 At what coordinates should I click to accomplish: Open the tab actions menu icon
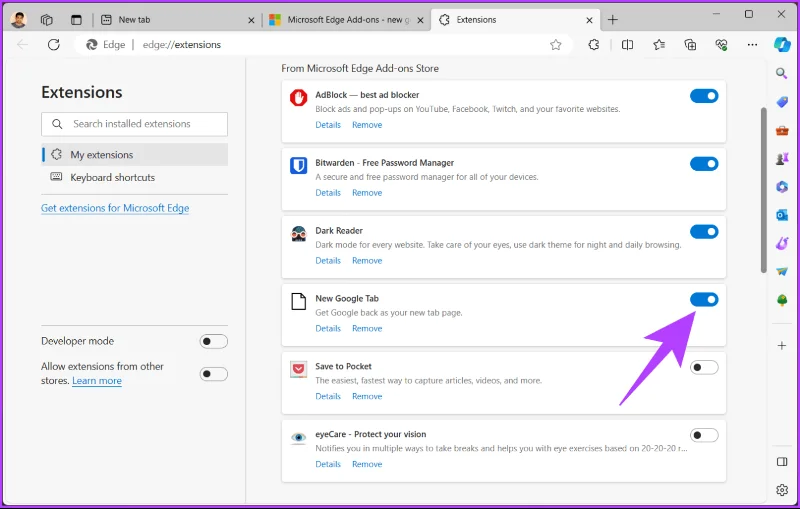[x=76, y=20]
